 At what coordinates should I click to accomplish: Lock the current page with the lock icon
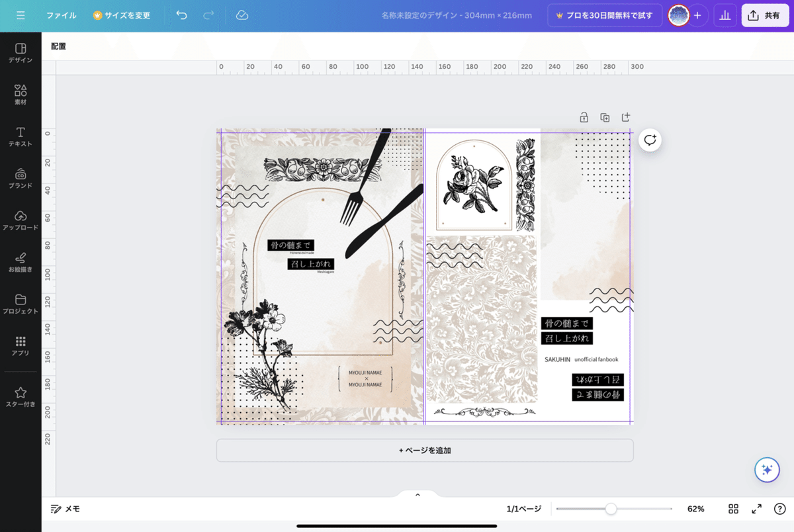point(584,116)
